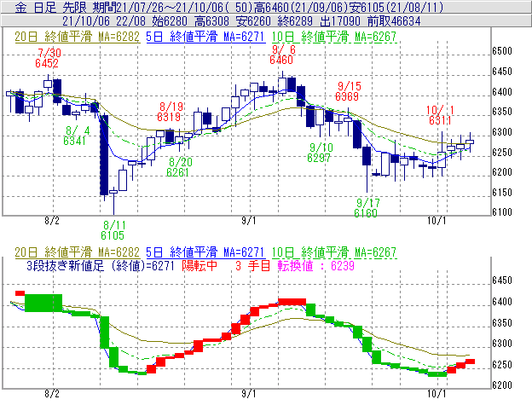
Task: Click the 6200 axis label on lower chart
Action: 502,385
